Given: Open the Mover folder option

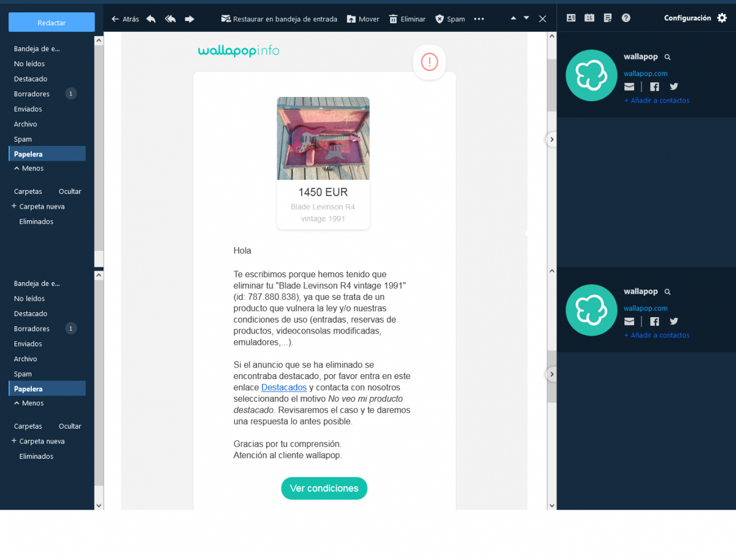Looking at the screenshot, I should 363,19.
